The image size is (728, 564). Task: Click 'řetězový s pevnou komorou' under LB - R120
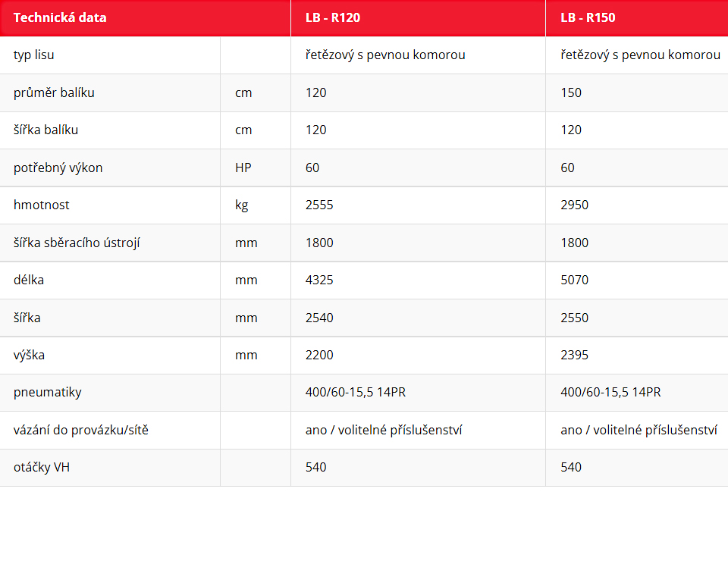pos(385,55)
